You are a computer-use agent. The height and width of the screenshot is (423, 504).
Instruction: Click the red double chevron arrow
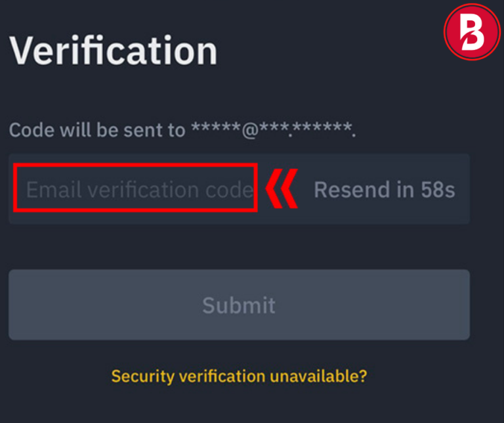pos(282,189)
